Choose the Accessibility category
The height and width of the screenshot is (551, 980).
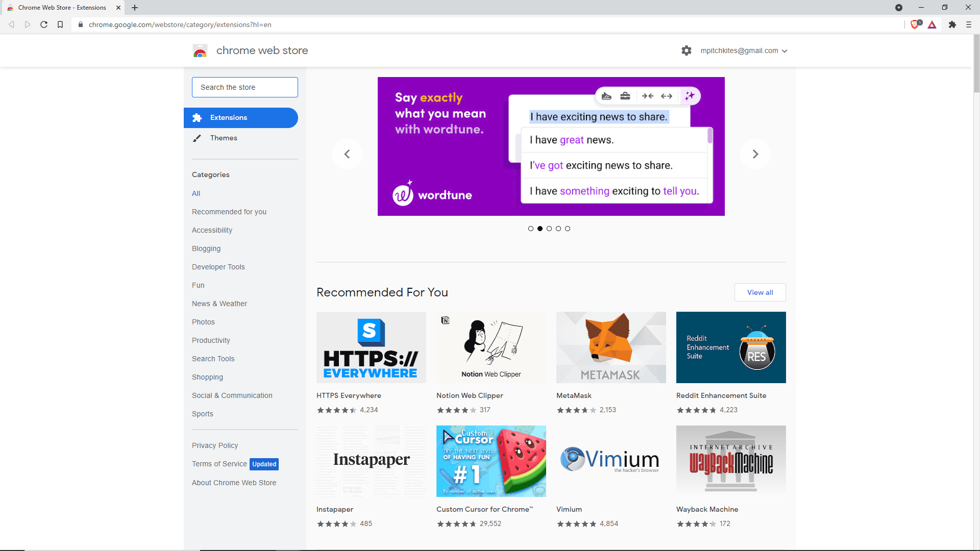[x=212, y=230]
